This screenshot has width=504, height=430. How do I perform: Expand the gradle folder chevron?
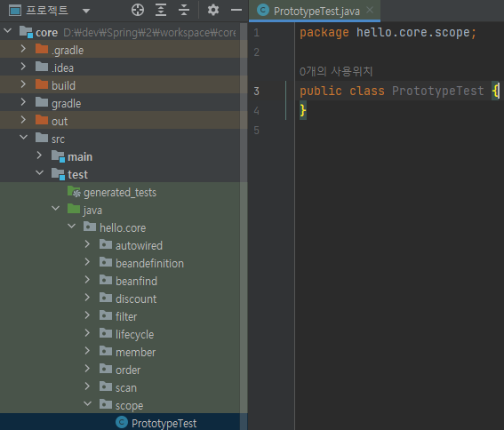[23, 102]
